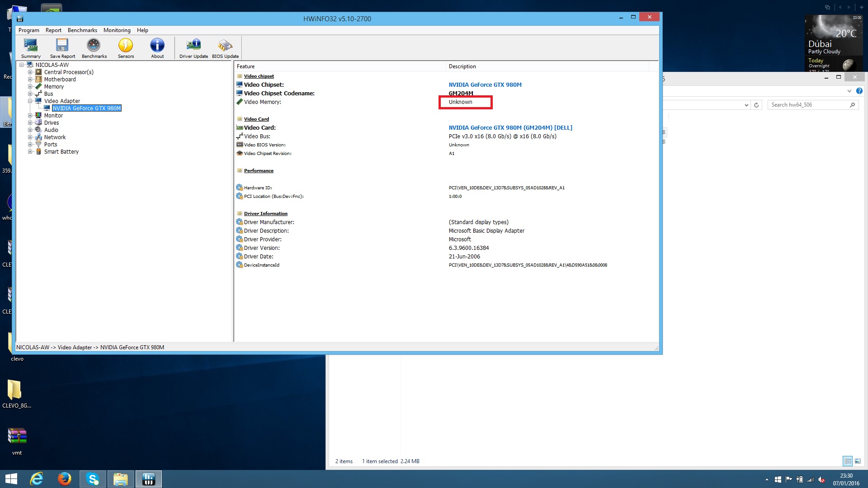Click the volume icon in system tray

point(821,479)
